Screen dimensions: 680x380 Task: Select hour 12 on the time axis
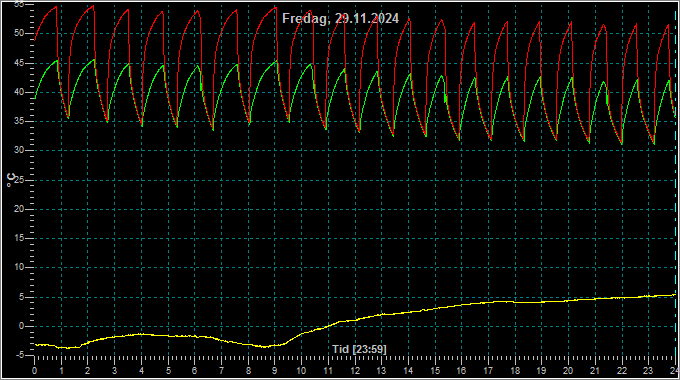pyautogui.click(x=355, y=371)
